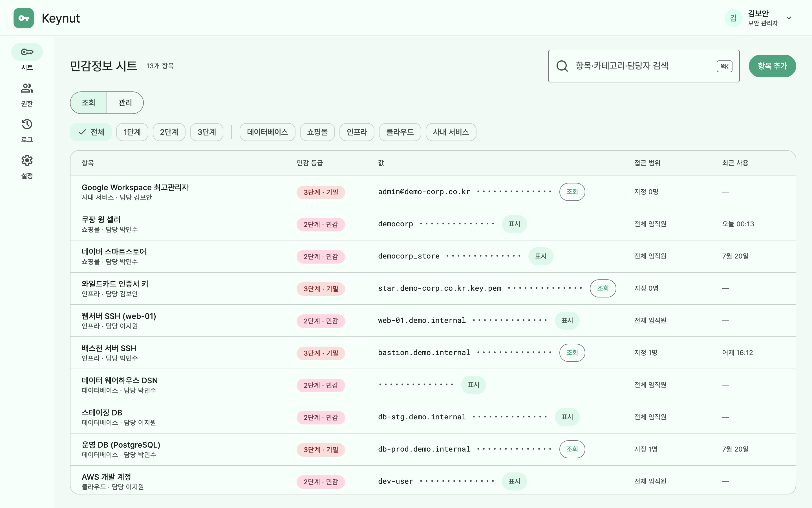Click the bastion.demo.internal value

424,353
